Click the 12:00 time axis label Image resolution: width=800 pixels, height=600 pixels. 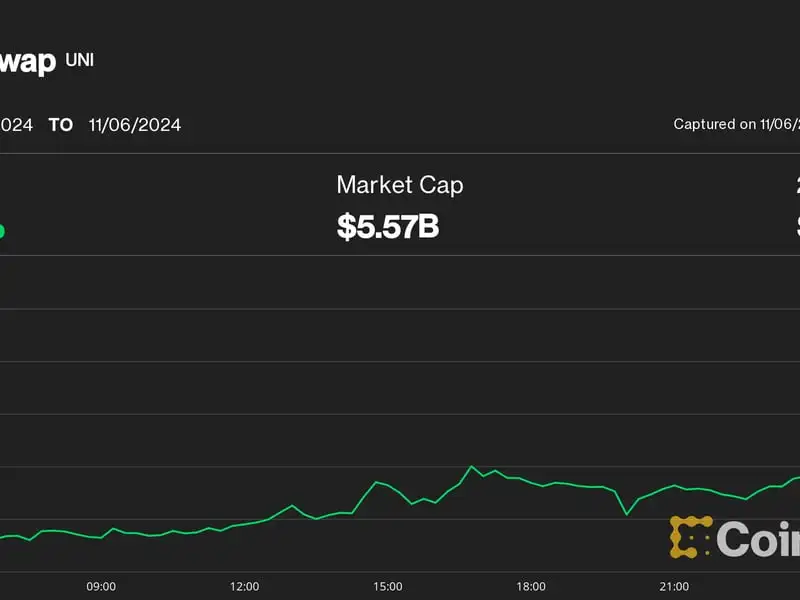coord(244,586)
